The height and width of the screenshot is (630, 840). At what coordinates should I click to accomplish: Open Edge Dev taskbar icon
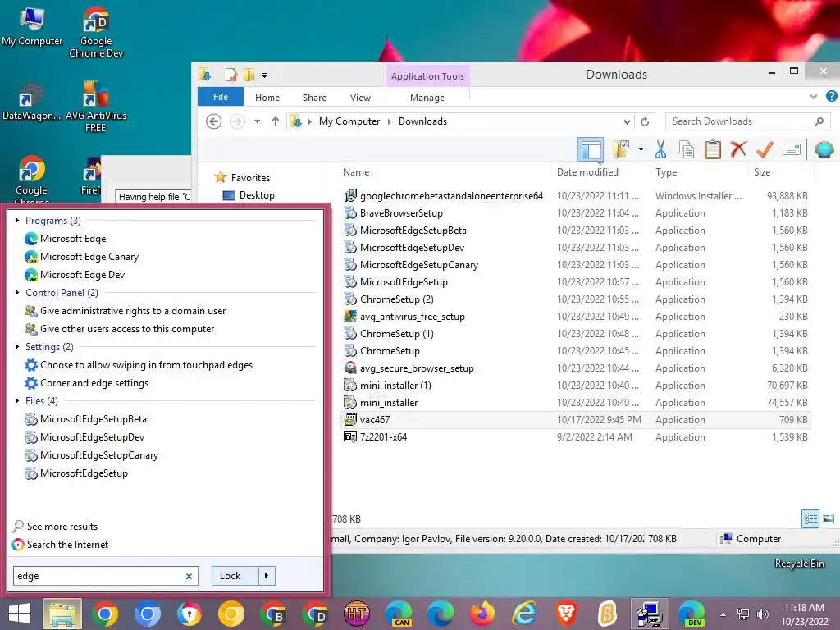pyautogui.click(x=691, y=614)
